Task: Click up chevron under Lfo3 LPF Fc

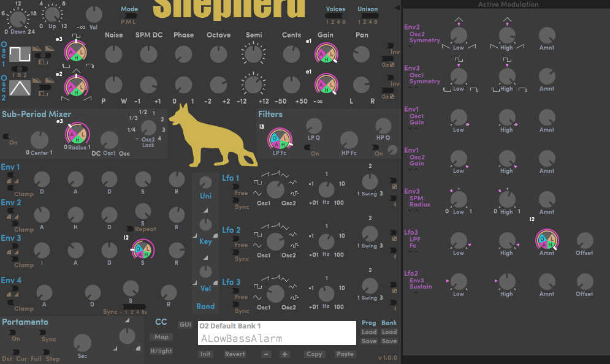Action: (416, 252)
